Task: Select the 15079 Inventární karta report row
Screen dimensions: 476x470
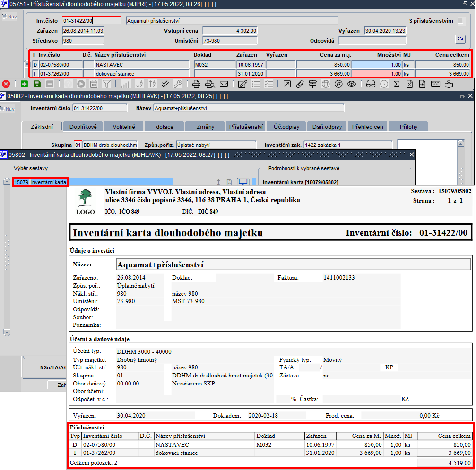Action: tap(40, 182)
